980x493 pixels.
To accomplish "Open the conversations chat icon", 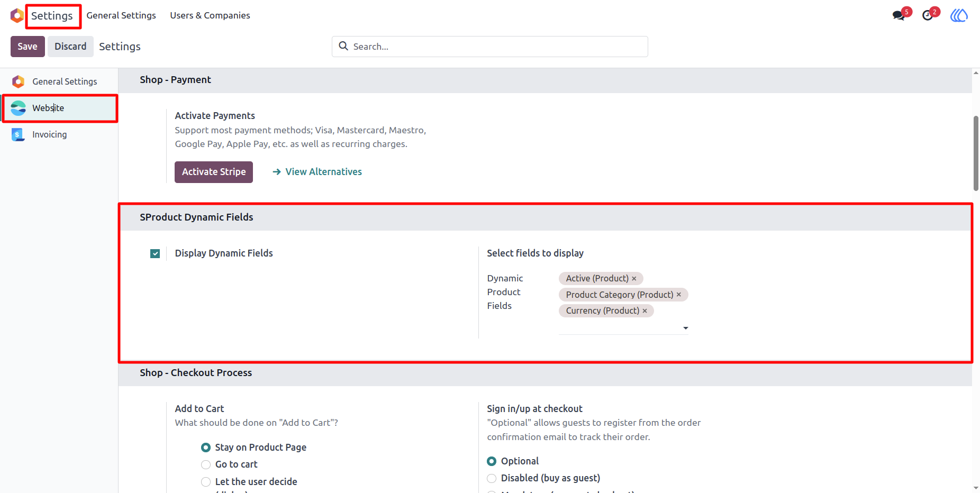I will [x=899, y=15].
